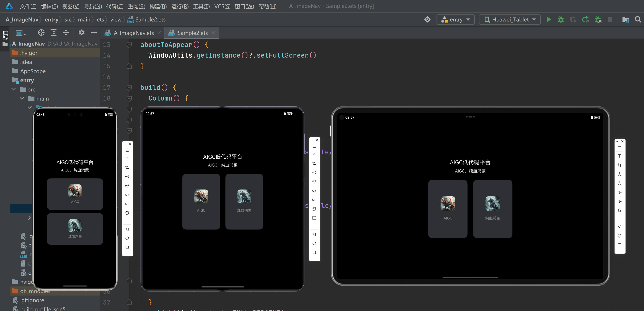Viewport: 644px width, 311px height.
Task: Click the Debug bug icon in toolbar
Action: pyautogui.click(x=561, y=20)
